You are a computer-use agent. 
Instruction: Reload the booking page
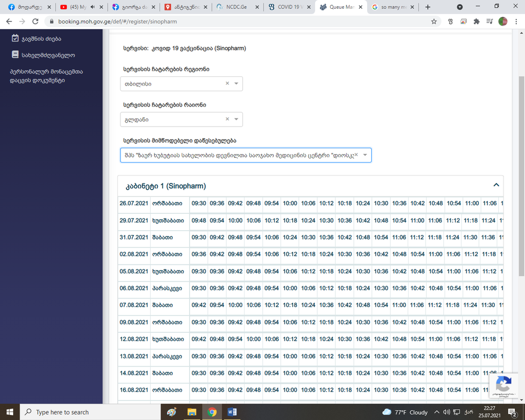pyautogui.click(x=35, y=22)
